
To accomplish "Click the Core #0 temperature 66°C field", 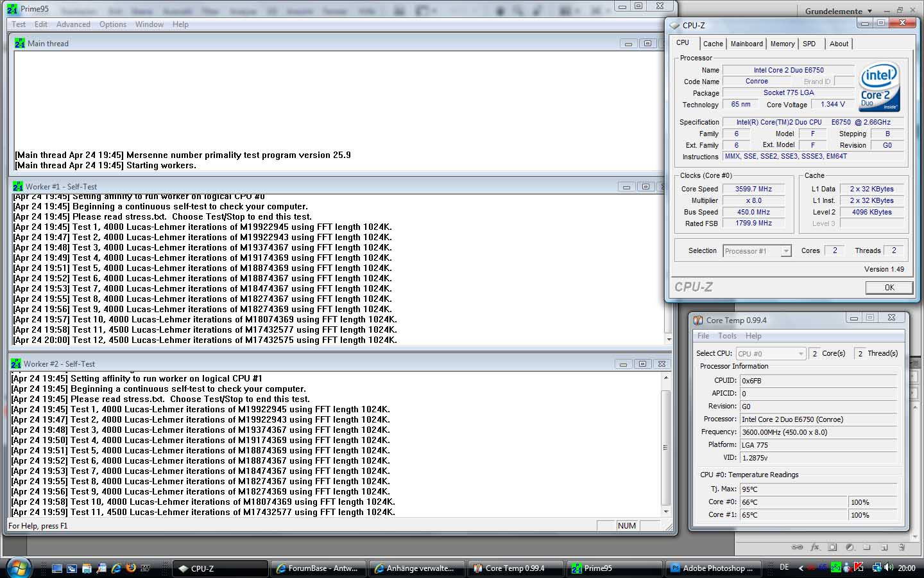I will [793, 502].
